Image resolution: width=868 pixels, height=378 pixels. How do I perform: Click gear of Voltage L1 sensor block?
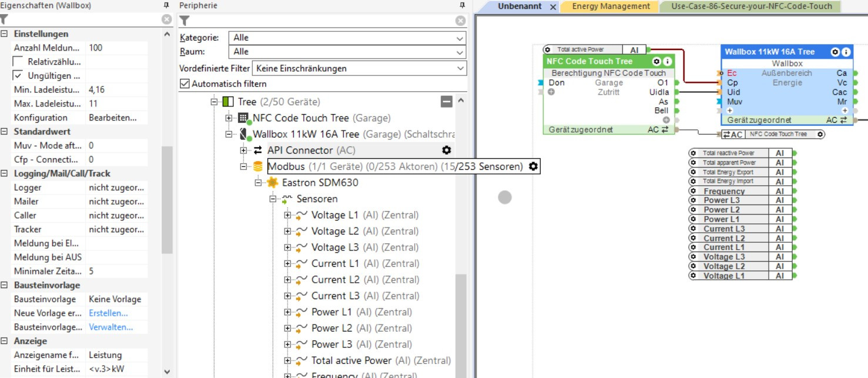click(x=693, y=276)
